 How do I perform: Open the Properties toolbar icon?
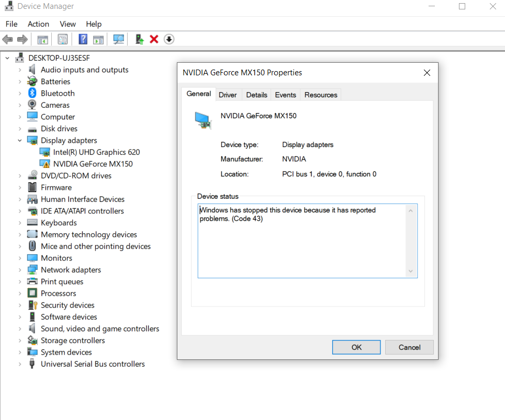[62, 40]
